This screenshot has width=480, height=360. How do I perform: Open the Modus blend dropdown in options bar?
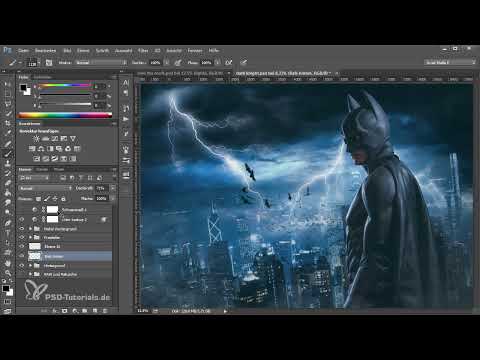pos(101,62)
